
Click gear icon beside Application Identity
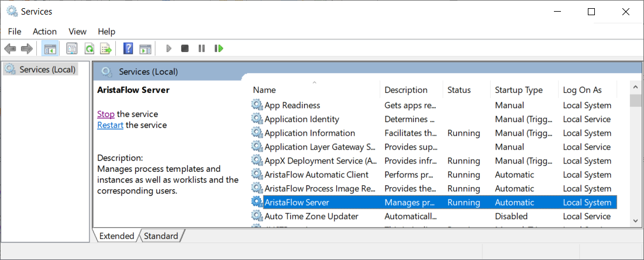pyautogui.click(x=257, y=119)
